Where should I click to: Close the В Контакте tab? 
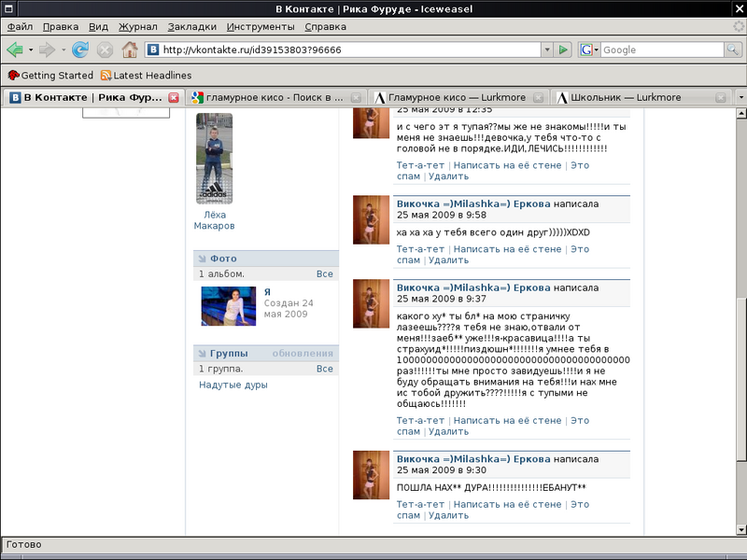[x=174, y=98]
